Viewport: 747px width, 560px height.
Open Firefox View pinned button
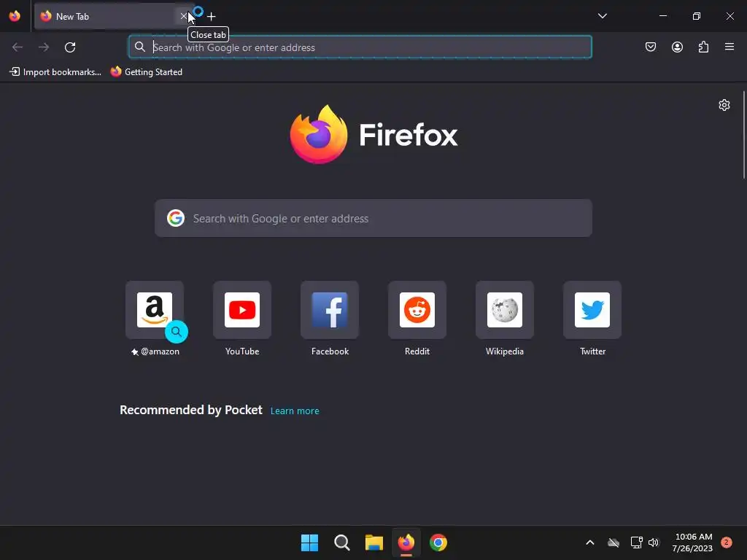point(15,16)
